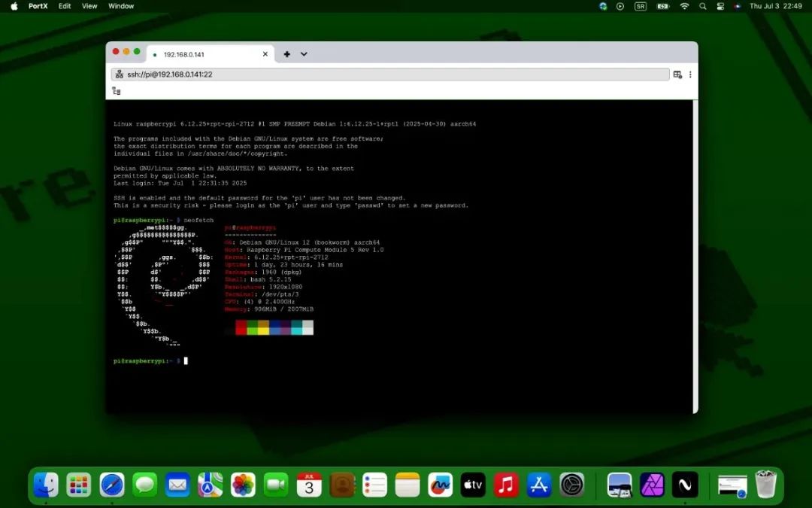Open Finder from the Dock
The width and height of the screenshot is (812, 508).
coord(46,485)
